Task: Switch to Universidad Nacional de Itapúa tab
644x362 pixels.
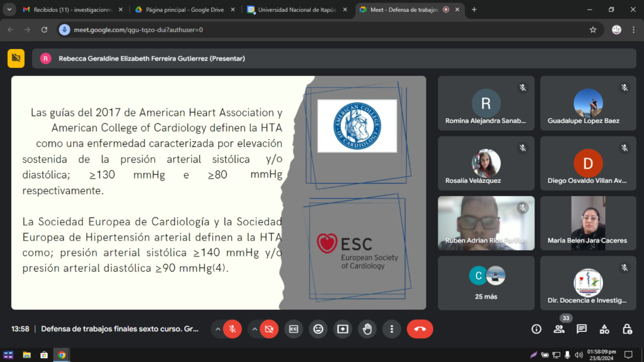Action: (x=296, y=9)
